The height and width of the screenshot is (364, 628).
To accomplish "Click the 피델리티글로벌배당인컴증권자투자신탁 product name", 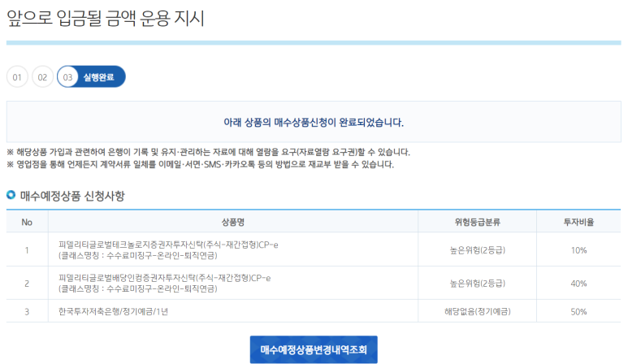I will pyautogui.click(x=165, y=278).
